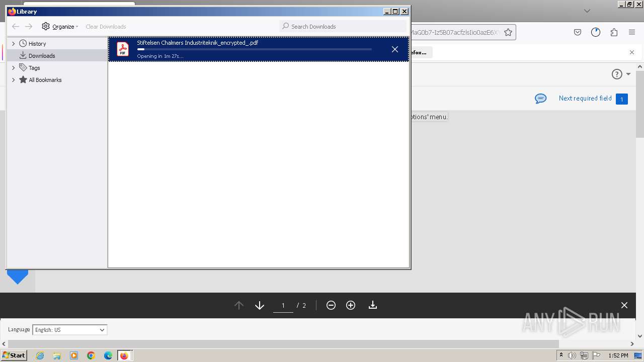
Task: Open the Language dropdown
Action: 70,330
